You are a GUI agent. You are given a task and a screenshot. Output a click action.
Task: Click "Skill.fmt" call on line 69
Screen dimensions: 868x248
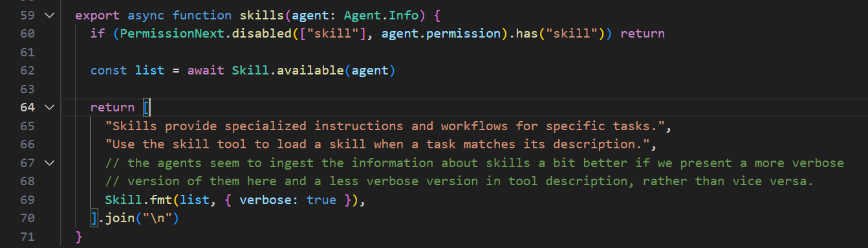(138, 200)
